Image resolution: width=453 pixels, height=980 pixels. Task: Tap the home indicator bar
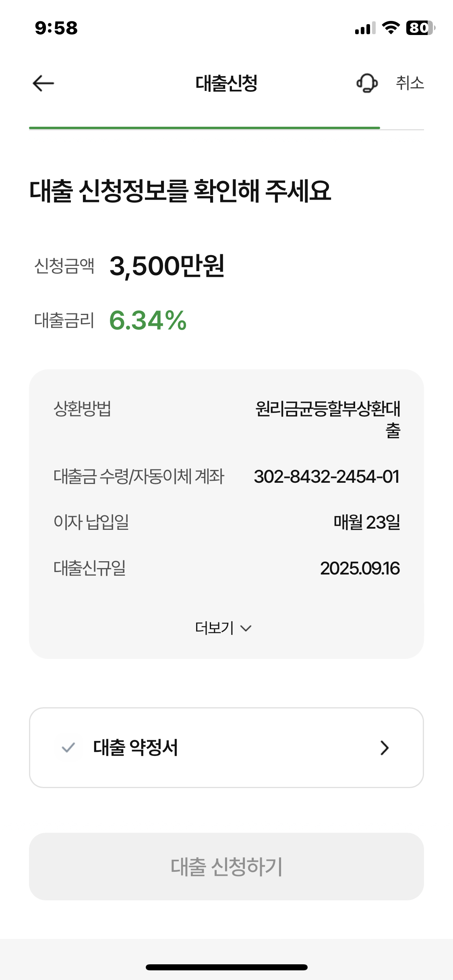(x=226, y=967)
